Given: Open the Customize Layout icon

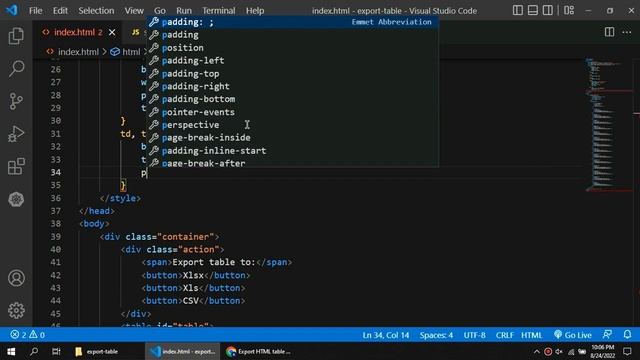Looking at the screenshot, I should [x=569, y=10].
